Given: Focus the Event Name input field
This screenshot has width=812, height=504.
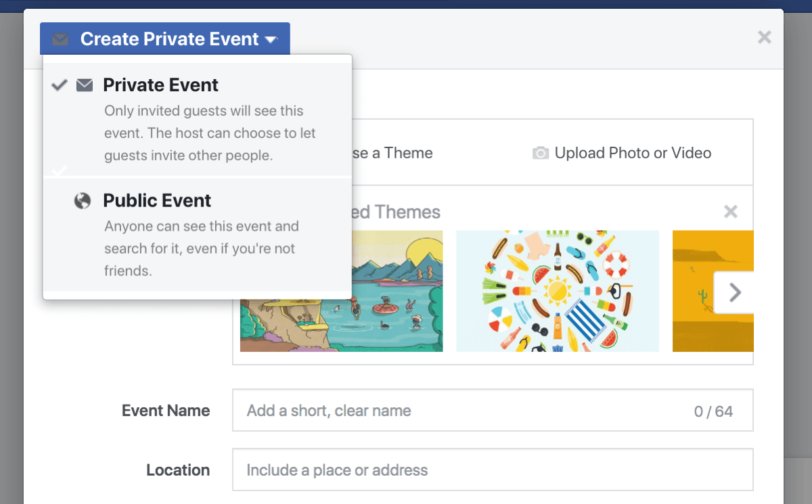Looking at the screenshot, I should (493, 410).
